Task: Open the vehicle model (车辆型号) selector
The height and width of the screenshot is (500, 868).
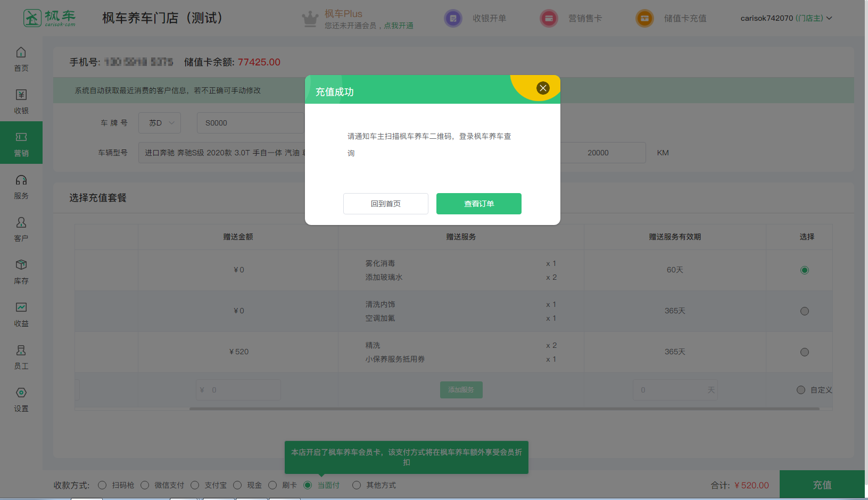Action: 221,153
